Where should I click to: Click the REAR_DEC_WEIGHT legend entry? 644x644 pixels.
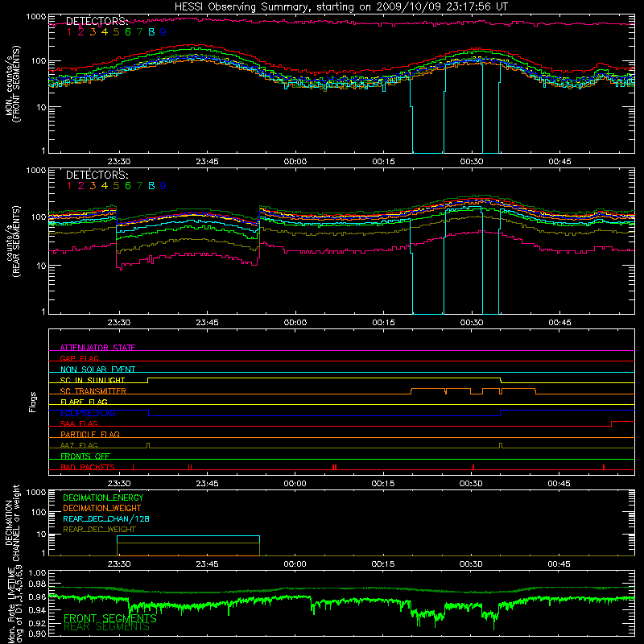99,530
